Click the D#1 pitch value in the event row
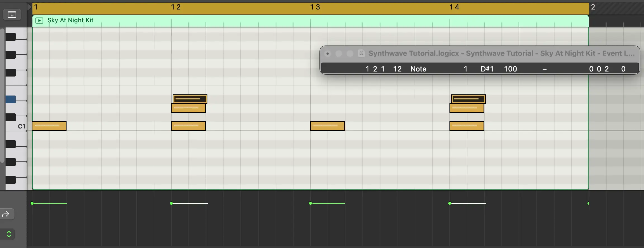This screenshot has width=644, height=248. [487, 69]
